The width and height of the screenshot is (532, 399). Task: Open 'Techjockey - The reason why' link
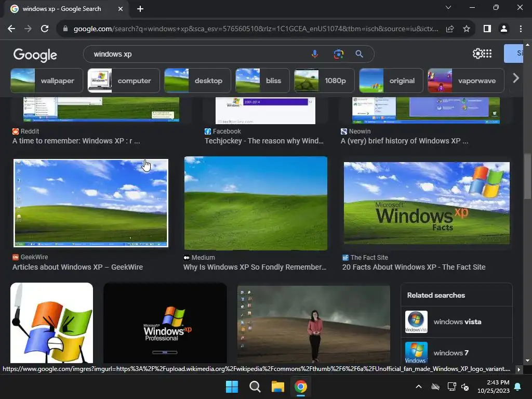point(264,141)
